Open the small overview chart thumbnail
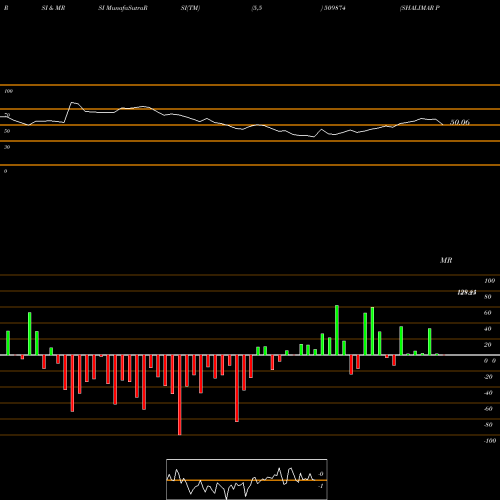This screenshot has width=500, height=500. 247,479
